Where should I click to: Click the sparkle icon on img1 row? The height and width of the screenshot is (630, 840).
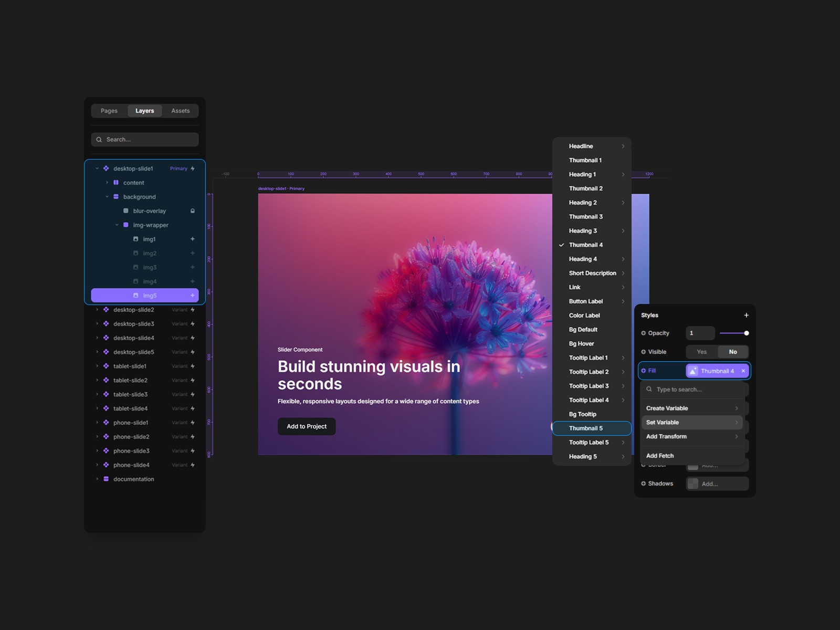193,239
